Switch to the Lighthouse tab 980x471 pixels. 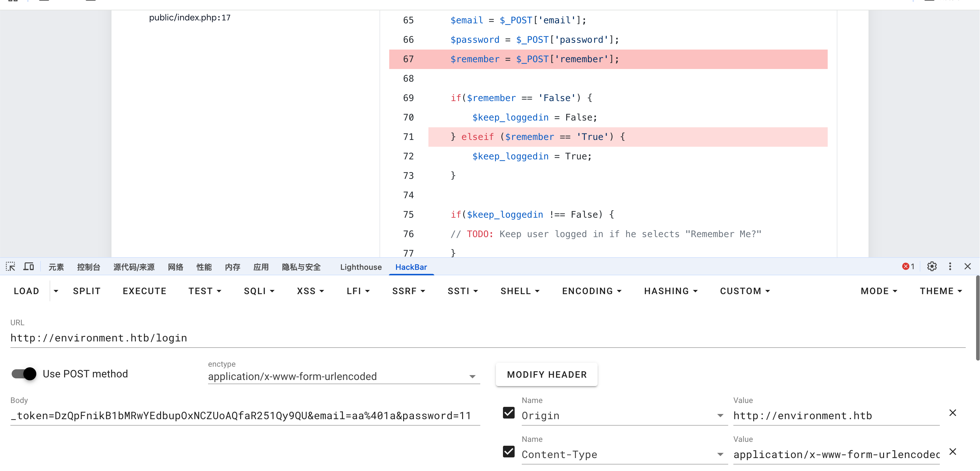tap(361, 267)
